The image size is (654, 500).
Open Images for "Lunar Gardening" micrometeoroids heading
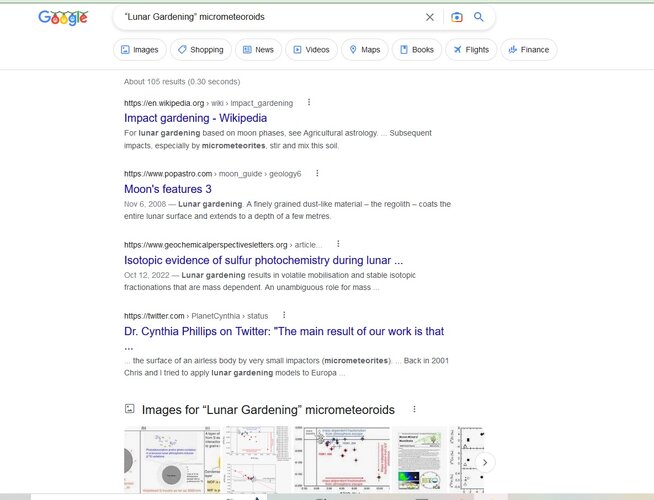coord(268,410)
